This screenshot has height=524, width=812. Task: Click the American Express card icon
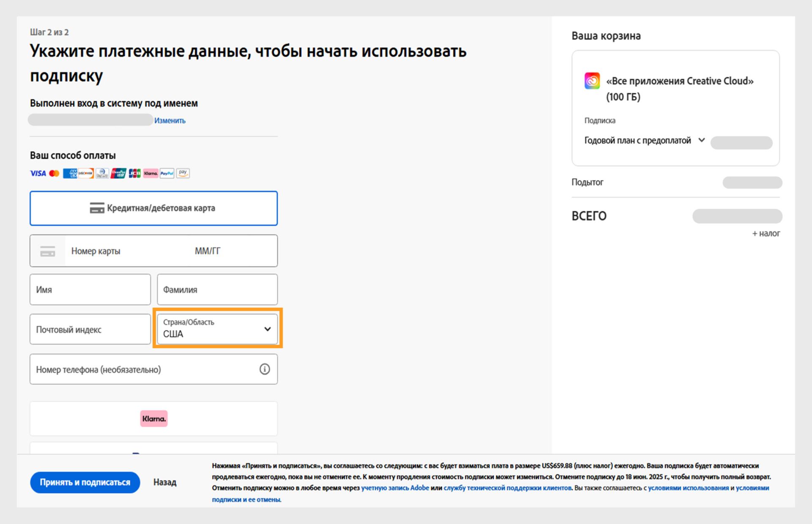pos(70,173)
